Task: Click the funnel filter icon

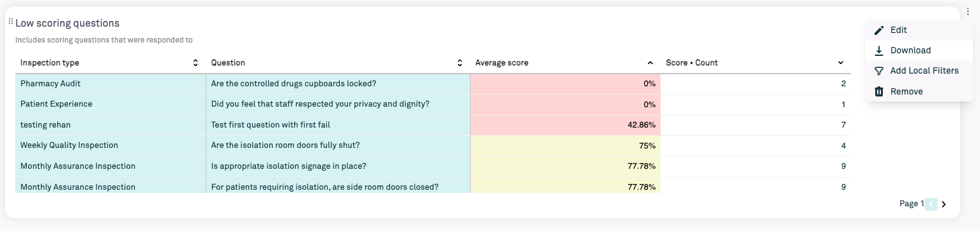Action: 879,71
